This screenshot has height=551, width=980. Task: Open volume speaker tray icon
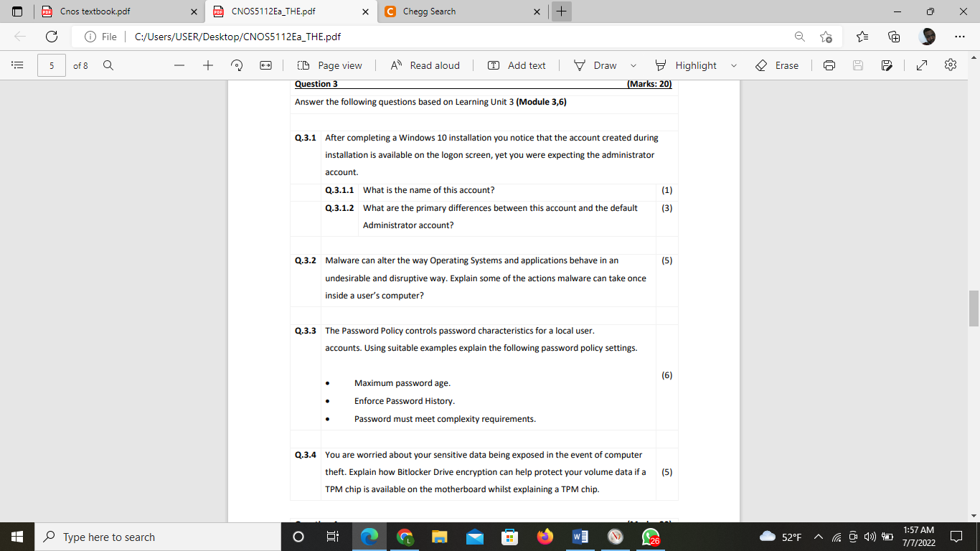pos(870,537)
